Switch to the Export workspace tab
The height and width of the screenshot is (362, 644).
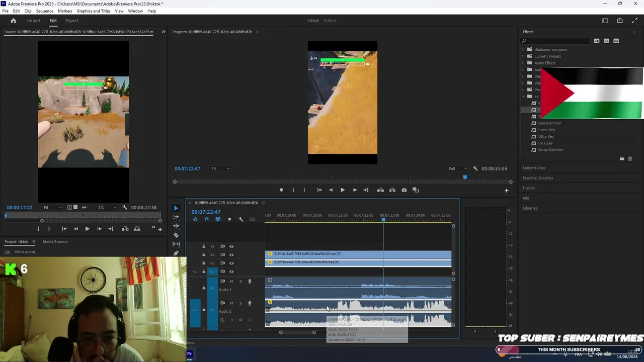(x=72, y=21)
